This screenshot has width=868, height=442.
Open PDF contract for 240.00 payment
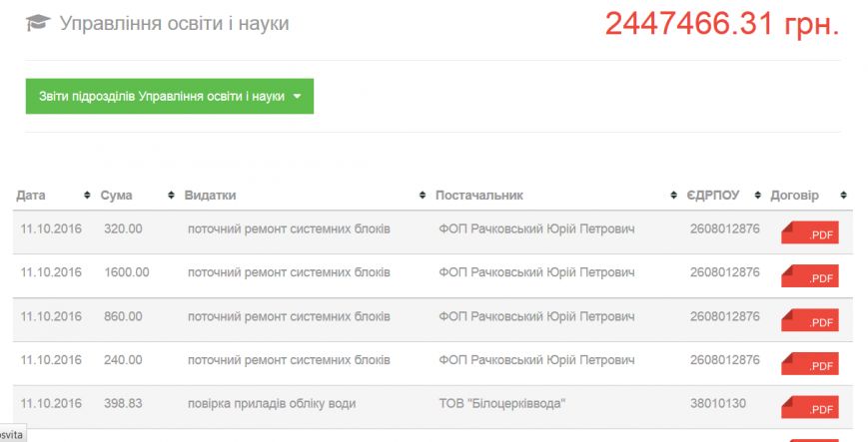pos(810,363)
